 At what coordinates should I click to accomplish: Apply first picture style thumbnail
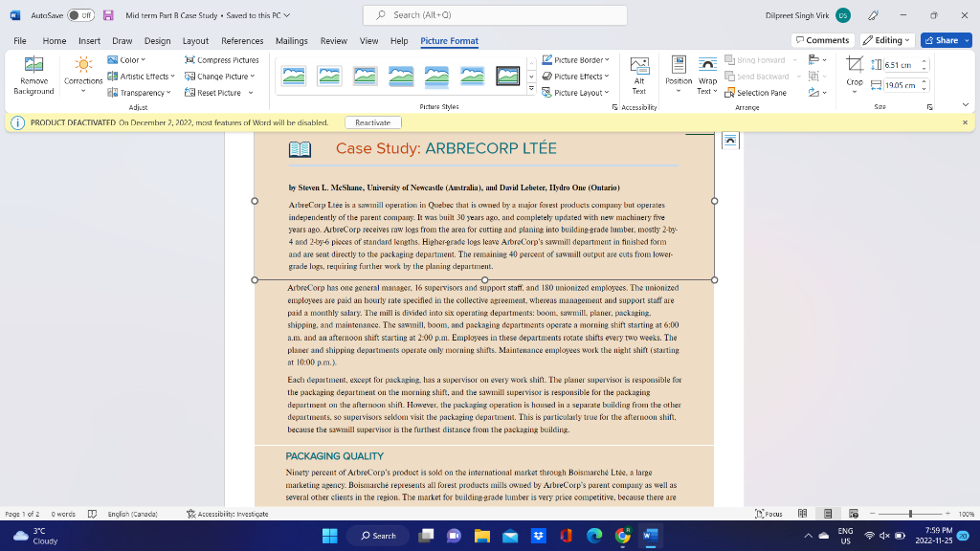pos(294,77)
